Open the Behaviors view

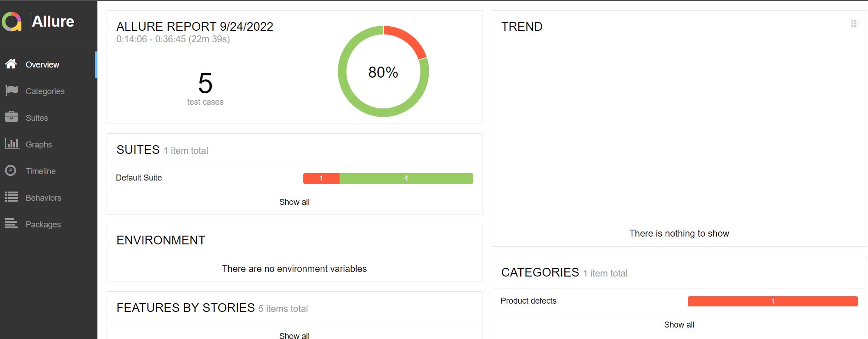(48, 198)
